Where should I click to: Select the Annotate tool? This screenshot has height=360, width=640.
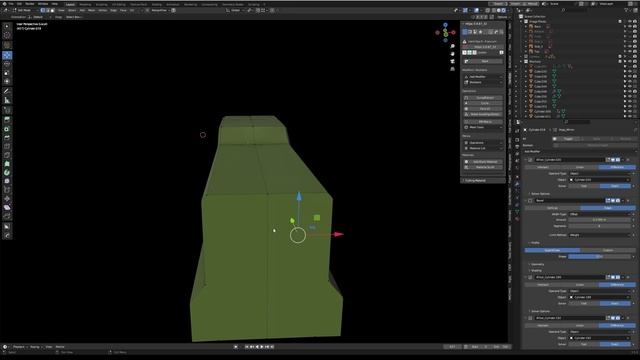tap(7, 91)
